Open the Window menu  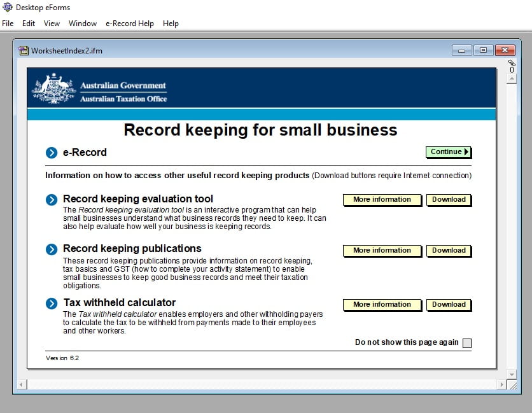[83, 24]
